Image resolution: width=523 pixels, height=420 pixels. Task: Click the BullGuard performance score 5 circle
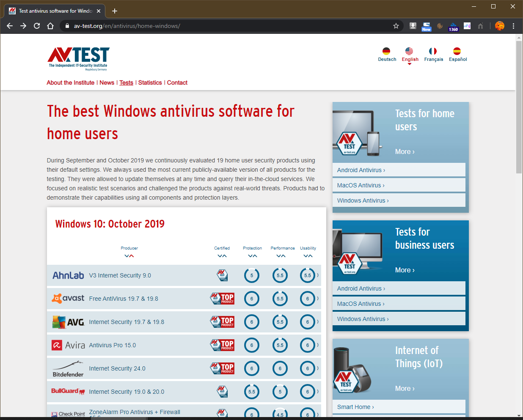280,392
